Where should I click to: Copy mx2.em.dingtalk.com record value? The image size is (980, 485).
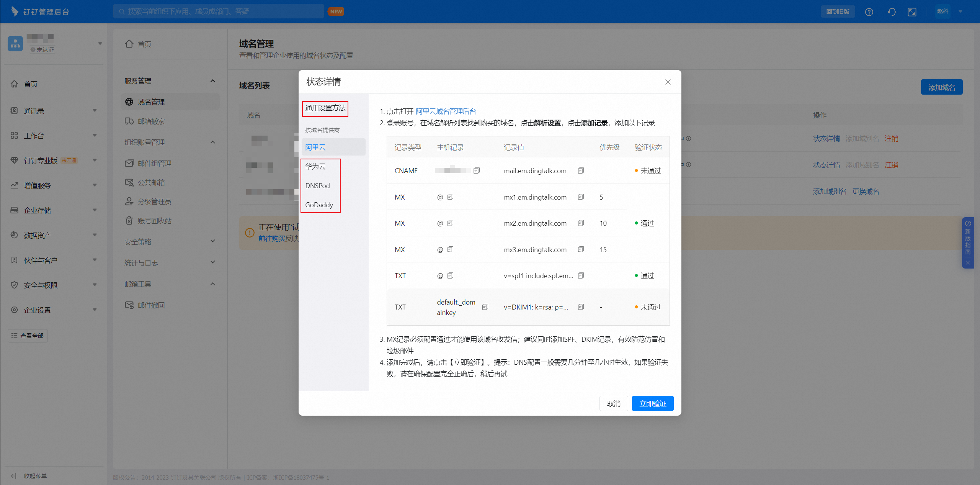581,223
